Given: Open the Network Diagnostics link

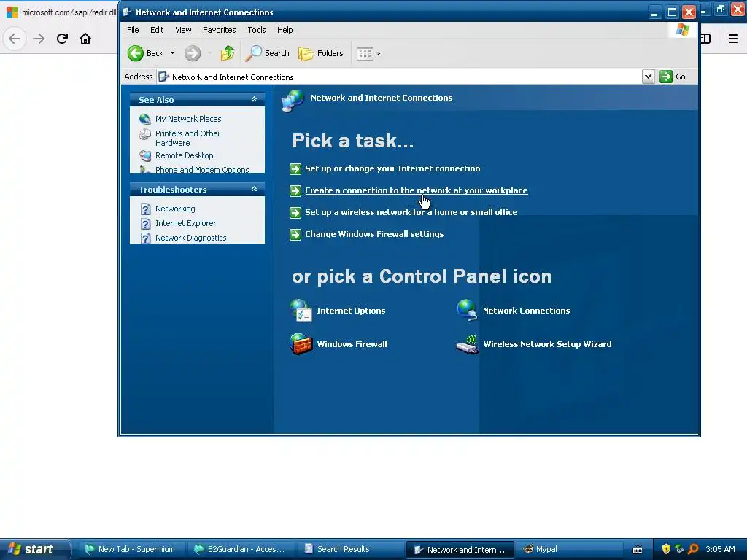Looking at the screenshot, I should [190, 238].
